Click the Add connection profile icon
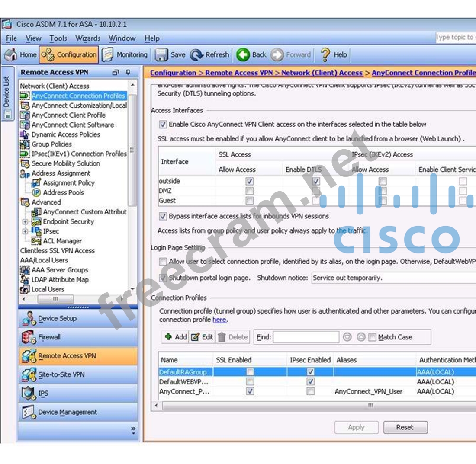 click(169, 337)
